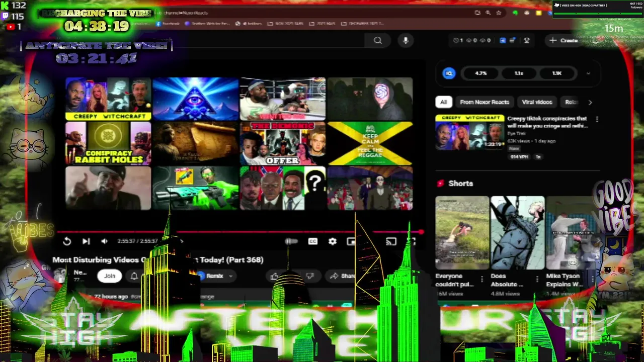This screenshot has height=362, width=644.
Task: Open the hooded figure end-screen video
Action: (x=370, y=99)
